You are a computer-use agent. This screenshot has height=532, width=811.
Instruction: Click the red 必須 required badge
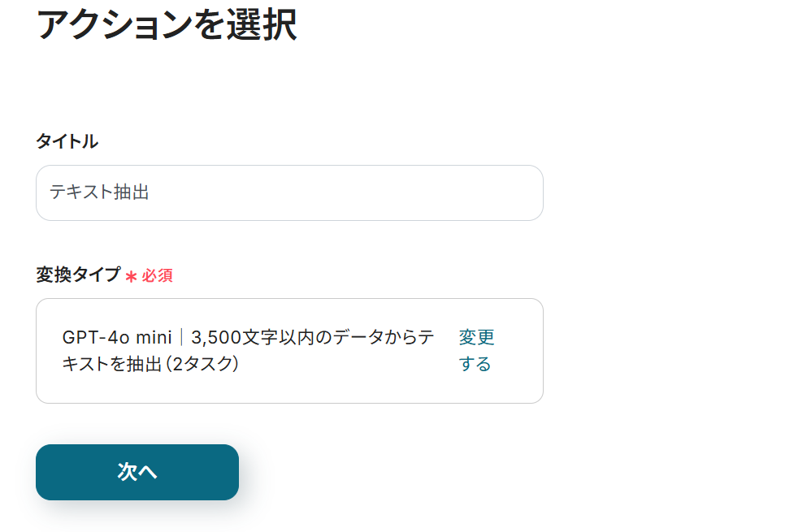click(158, 275)
